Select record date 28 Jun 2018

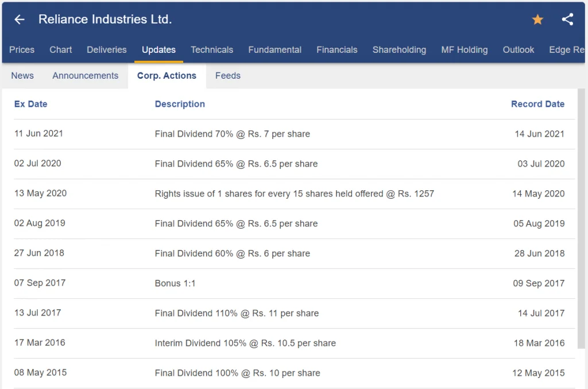click(x=539, y=253)
